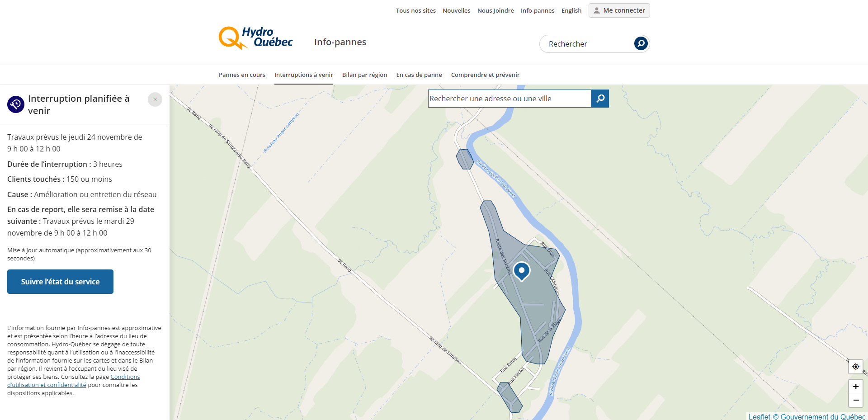Screen dimensions: 868x420
Task: Go to Comprendre et prévenir section
Action: tap(485, 75)
